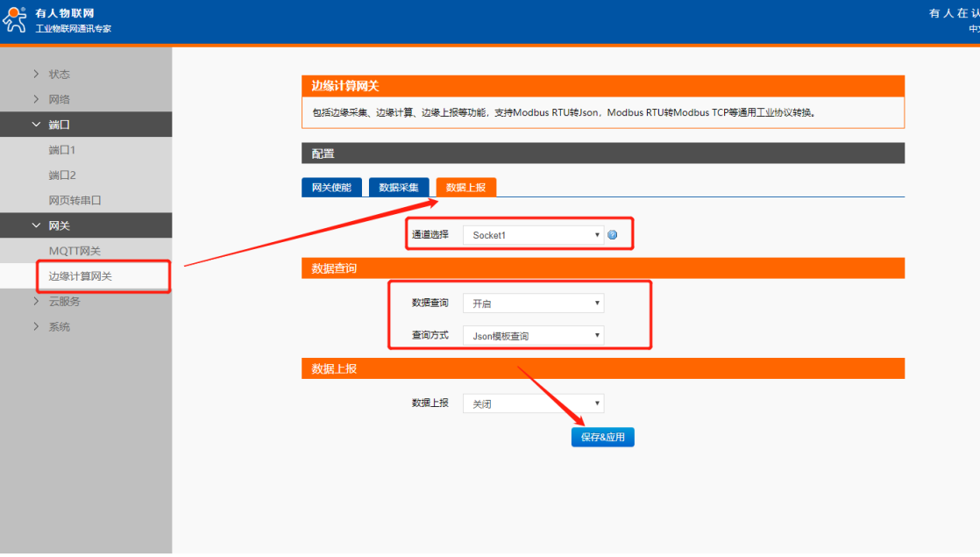Screen dimensions: 980x557
Task: Collapse the 端口 sidebar section
Action: (59, 125)
